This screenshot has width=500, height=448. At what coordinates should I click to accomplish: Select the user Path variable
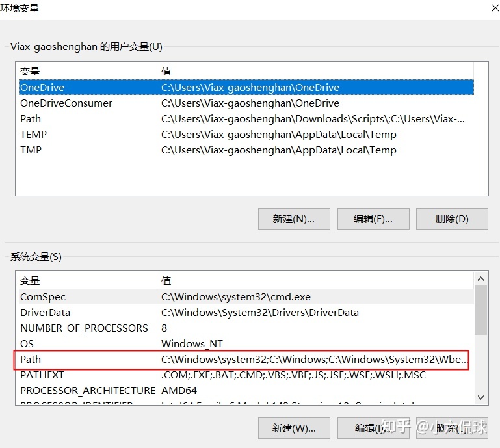(x=246, y=118)
